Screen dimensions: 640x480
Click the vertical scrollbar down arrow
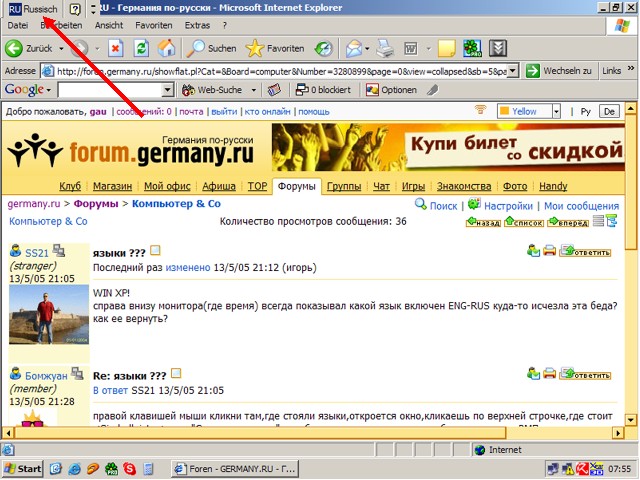click(631, 420)
